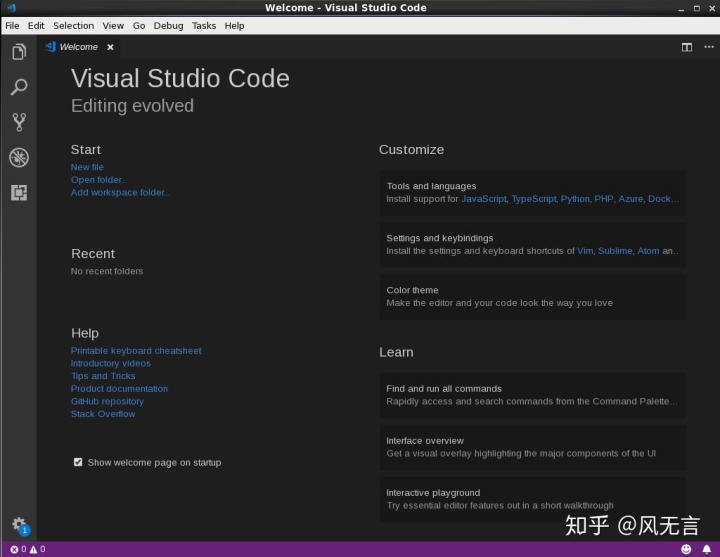Open Printable keyboard cheatsheet link
The height and width of the screenshot is (557, 720).
pyautogui.click(x=136, y=351)
